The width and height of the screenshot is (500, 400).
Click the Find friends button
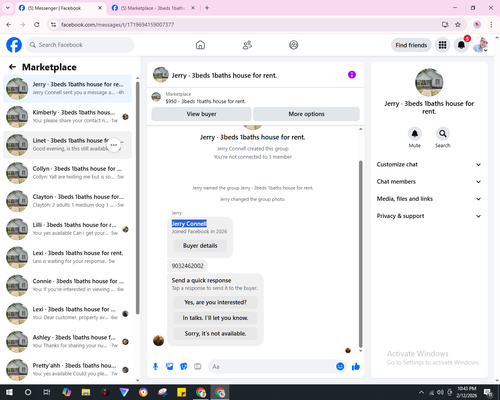[x=411, y=45]
